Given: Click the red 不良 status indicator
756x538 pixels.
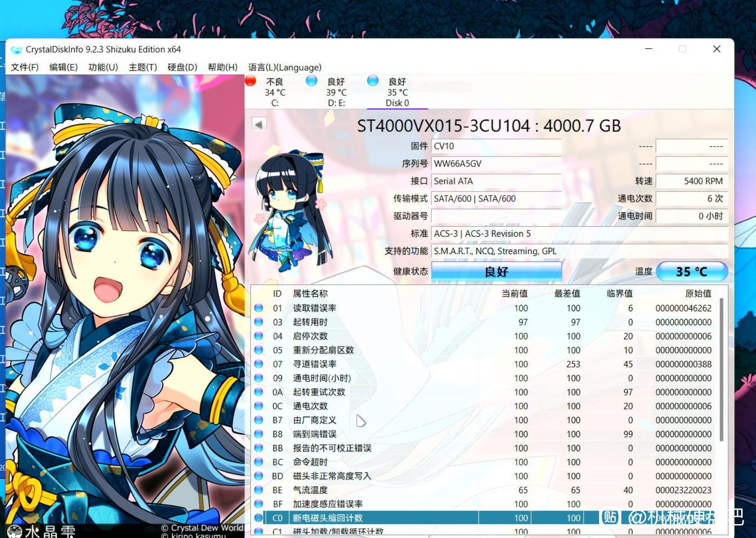Looking at the screenshot, I should (x=251, y=81).
